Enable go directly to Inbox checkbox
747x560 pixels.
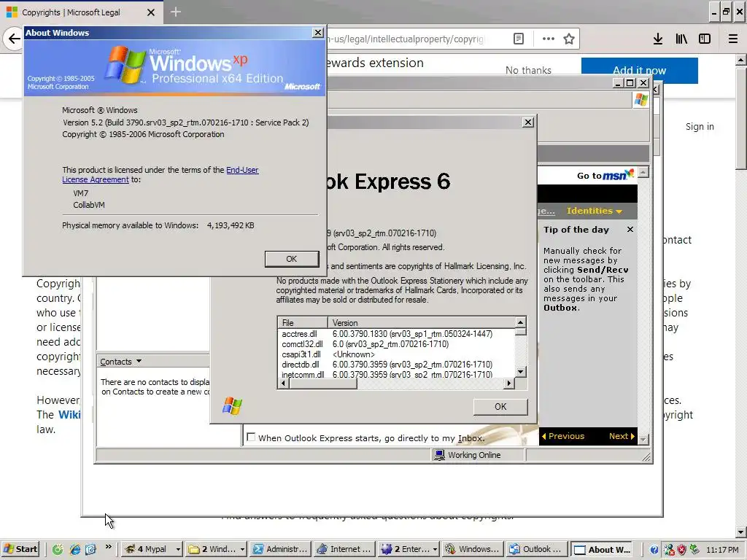coord(251,437)
